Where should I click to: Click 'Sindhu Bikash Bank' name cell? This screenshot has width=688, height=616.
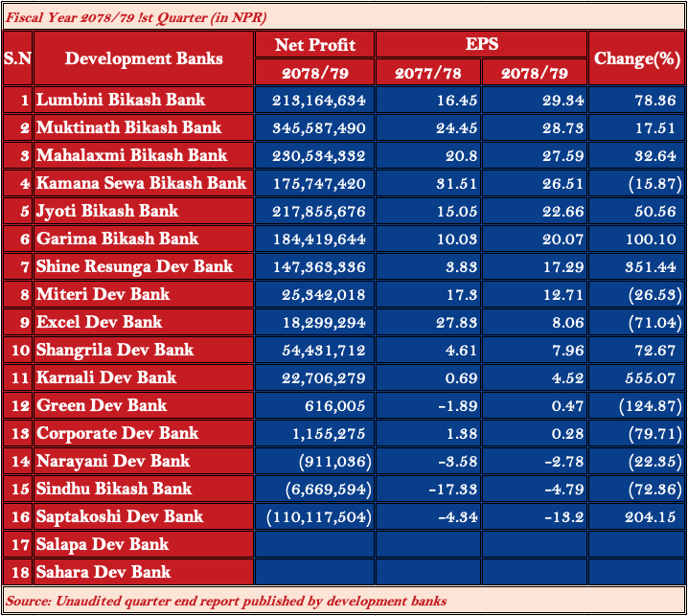click(144, 489)
